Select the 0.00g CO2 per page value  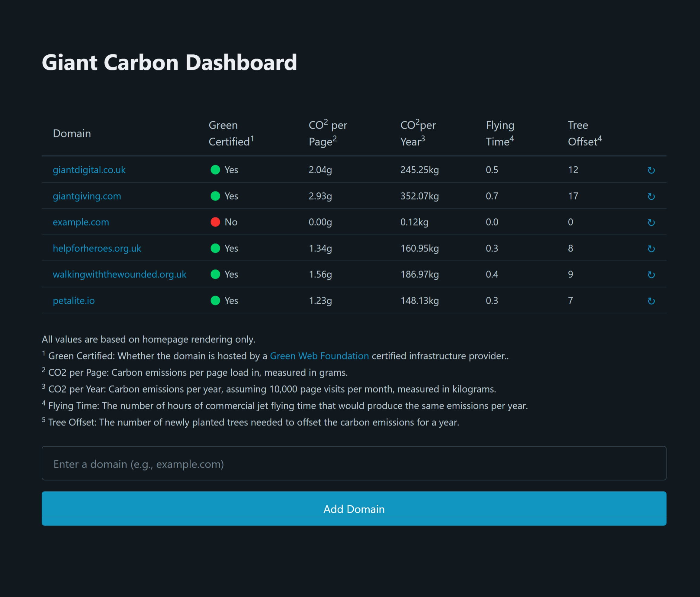[x=320, y=222]
